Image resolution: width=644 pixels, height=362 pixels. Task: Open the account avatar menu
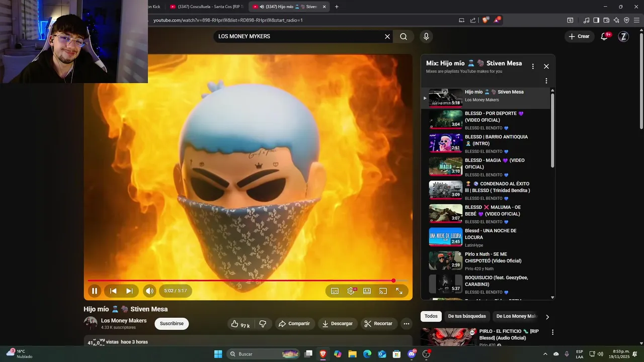coord(623,37)
